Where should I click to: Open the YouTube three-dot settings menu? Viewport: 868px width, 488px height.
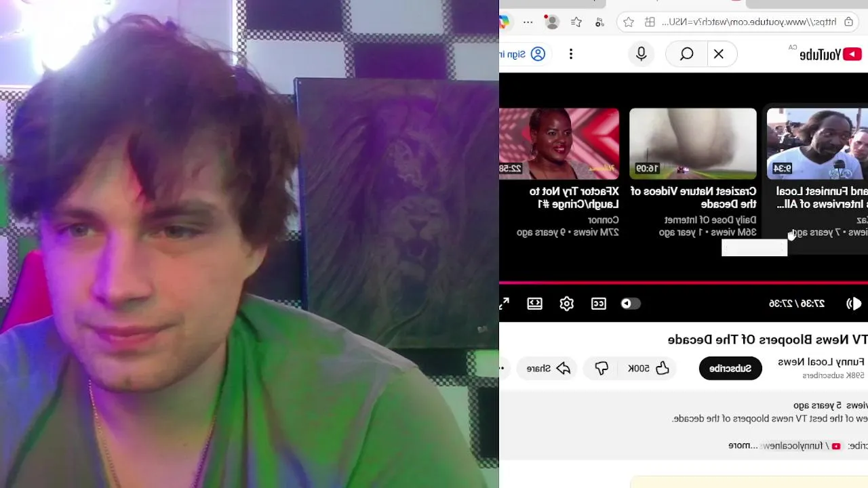[571, 54]
